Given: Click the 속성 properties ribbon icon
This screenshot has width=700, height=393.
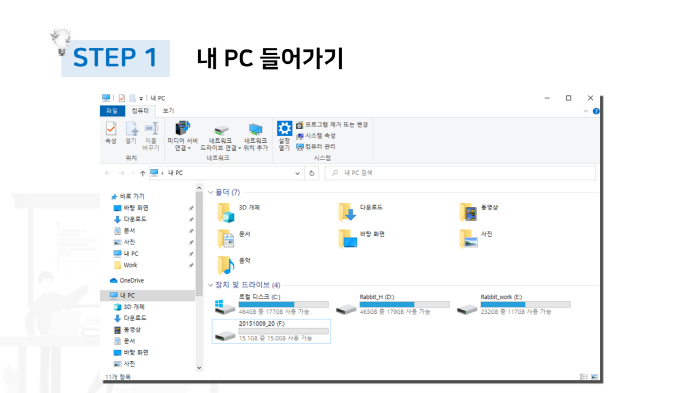Looking at the screenshot, I should (x=111, y=133).
